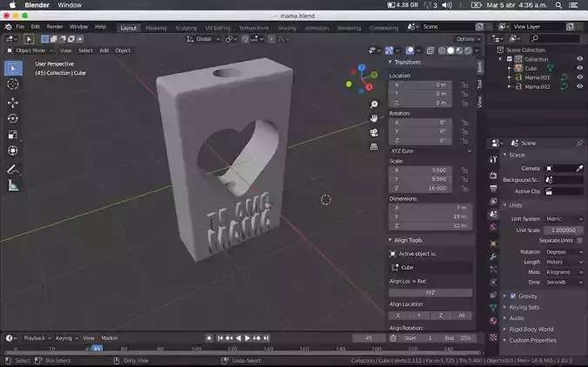Screen dimensions: 588x367
Task: Open the File menu
Action: (20, 27)
